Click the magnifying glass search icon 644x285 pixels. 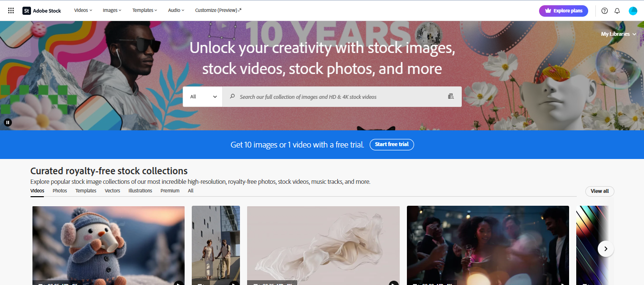click(232, 96)
